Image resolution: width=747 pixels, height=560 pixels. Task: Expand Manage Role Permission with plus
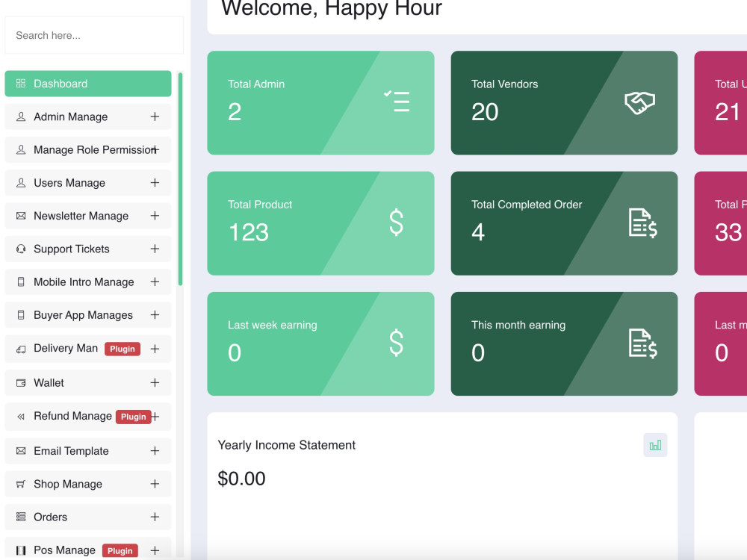point(155,149)
